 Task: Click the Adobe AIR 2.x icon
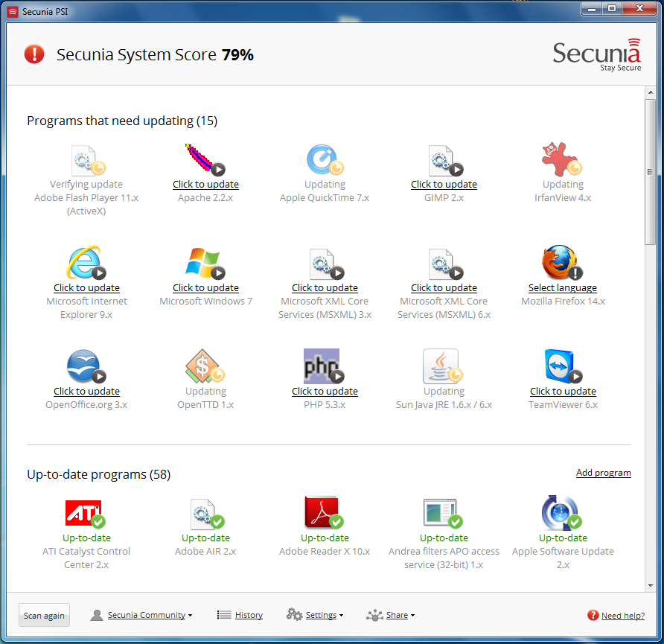click(207, 514)
